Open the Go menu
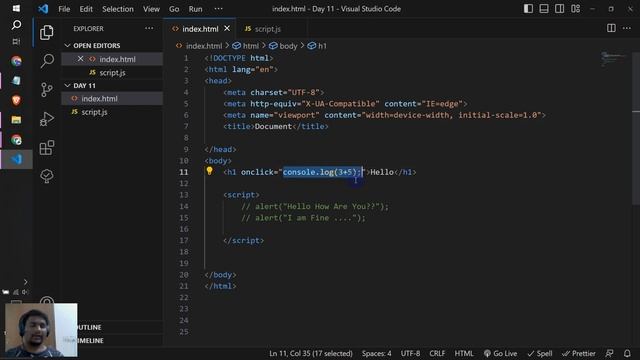The width and height of the screenshot is (640, 360). click(174, 9)
